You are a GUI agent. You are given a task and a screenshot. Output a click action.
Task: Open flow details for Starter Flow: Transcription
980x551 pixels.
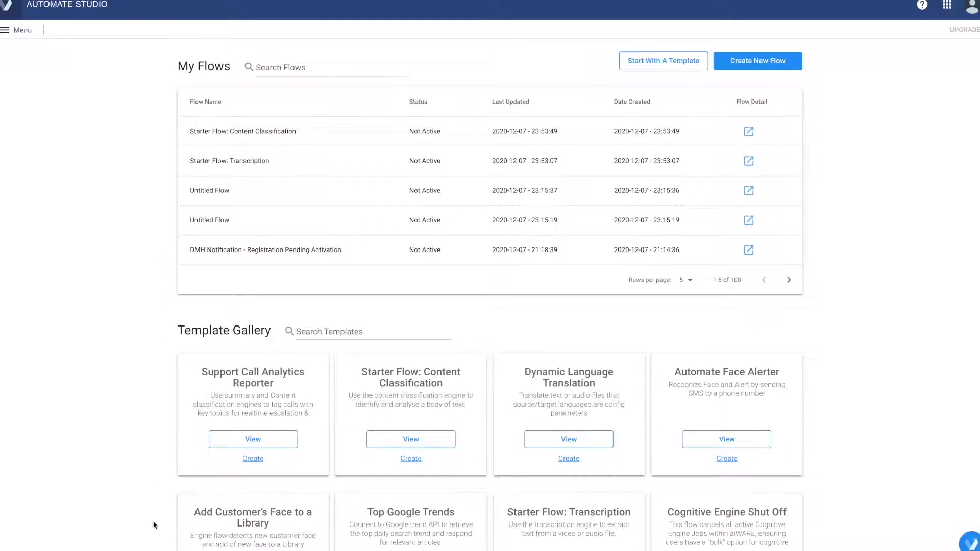(x=748, y=161)
